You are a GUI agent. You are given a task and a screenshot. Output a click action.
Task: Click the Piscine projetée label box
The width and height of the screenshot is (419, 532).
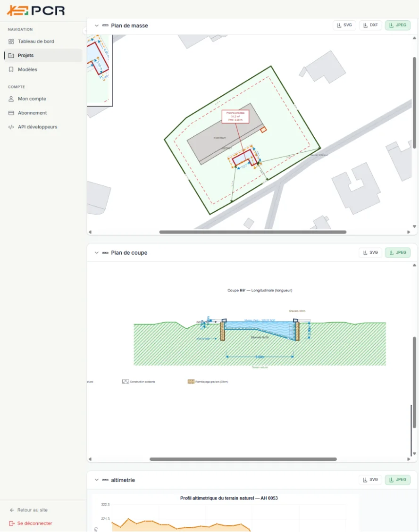235,116
